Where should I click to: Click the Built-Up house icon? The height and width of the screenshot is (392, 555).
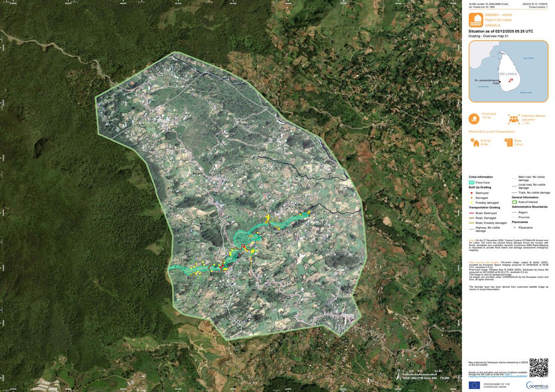(474, 142)
